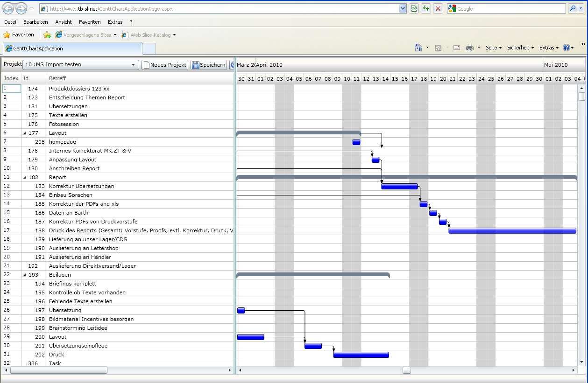Viewport: 588px width, 383px height.
Task: Open the Projekt dropdown list
Action: (133, 65)
